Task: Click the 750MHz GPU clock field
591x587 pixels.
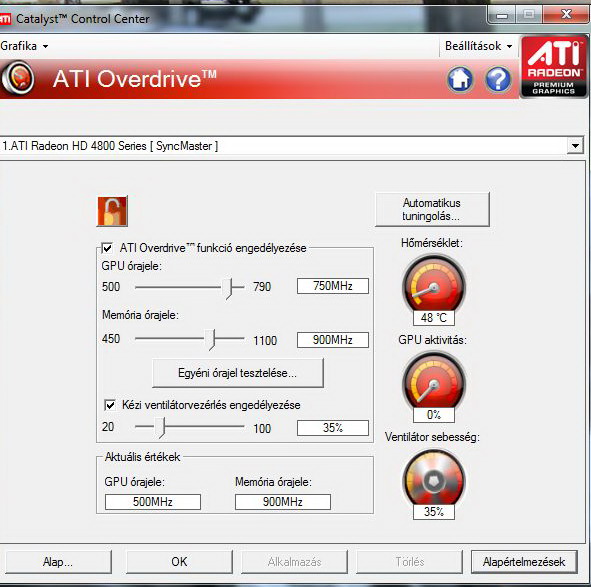Action: tap(333, 286)
